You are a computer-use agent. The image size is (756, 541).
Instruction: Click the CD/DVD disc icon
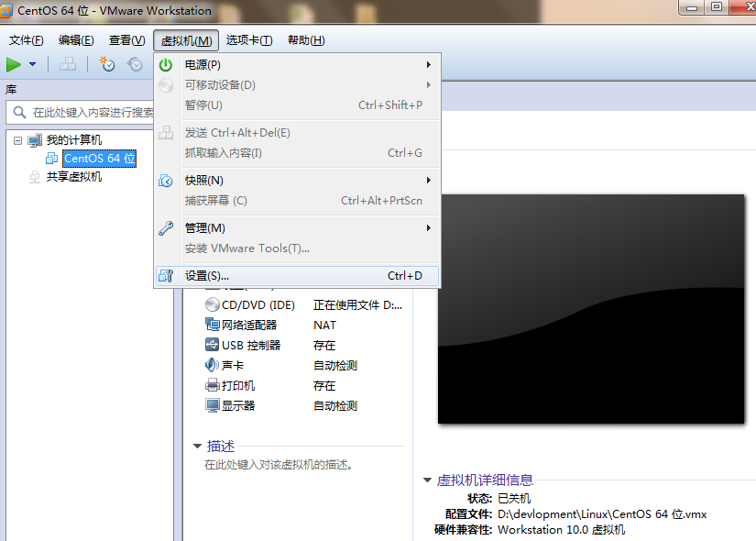(x=213, y=304)
